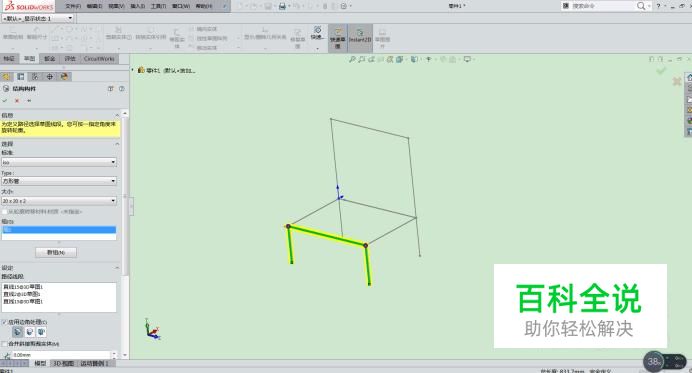Open size dropdown showing 20 x 20 x 2
Viewport: 692px width, 373px height.
(59, 201)
